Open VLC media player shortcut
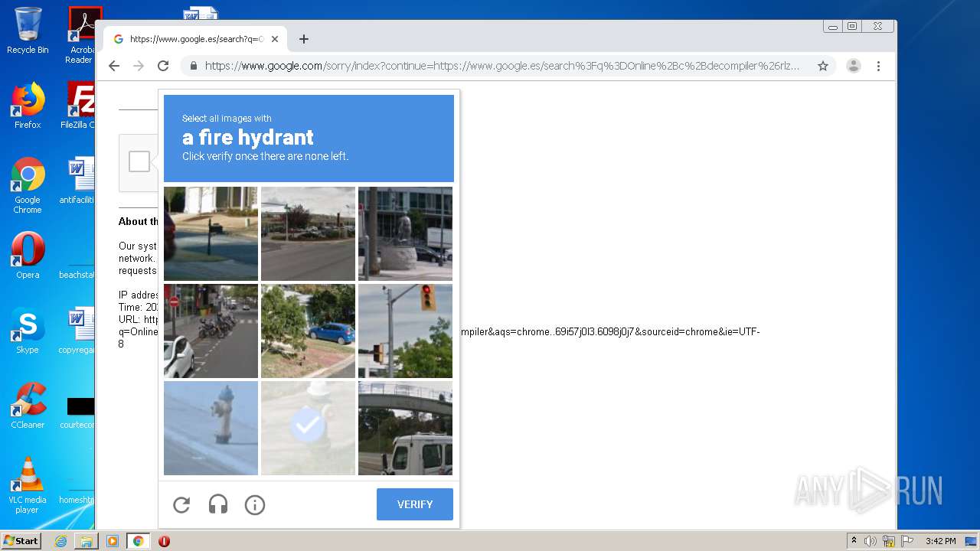The height and width of the screenshot is (551, 980). click(x=28, y=485)
